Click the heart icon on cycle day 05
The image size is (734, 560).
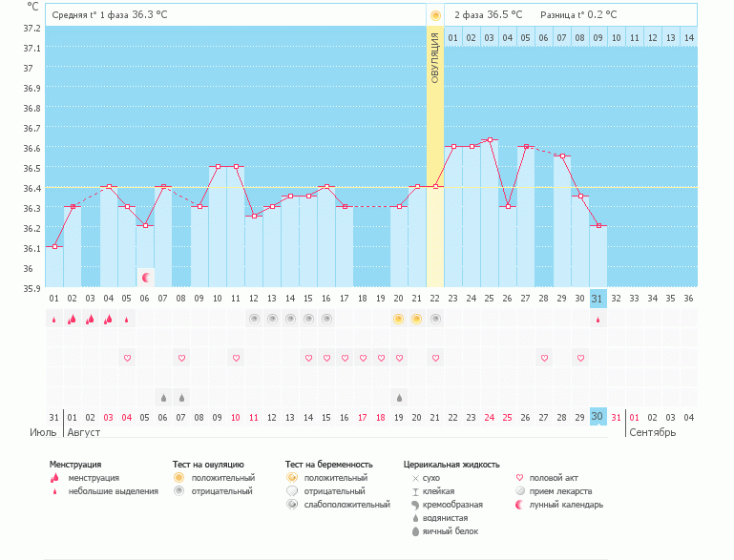click(127, 358)
